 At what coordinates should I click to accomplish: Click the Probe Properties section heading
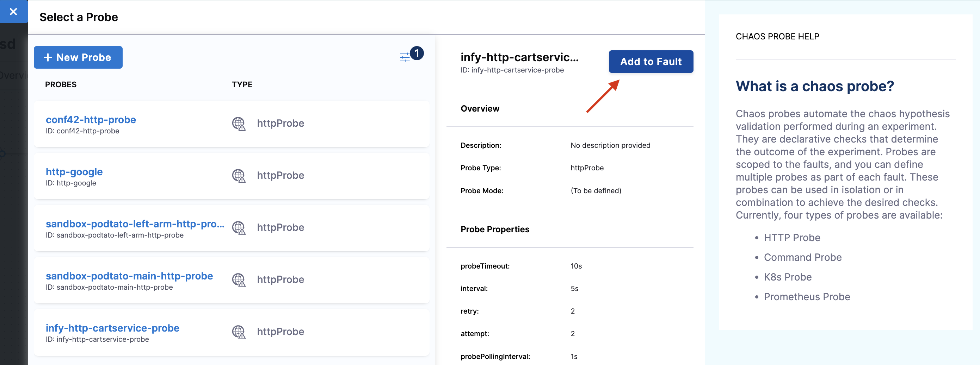pyautogui.click(x=494, y=229)
